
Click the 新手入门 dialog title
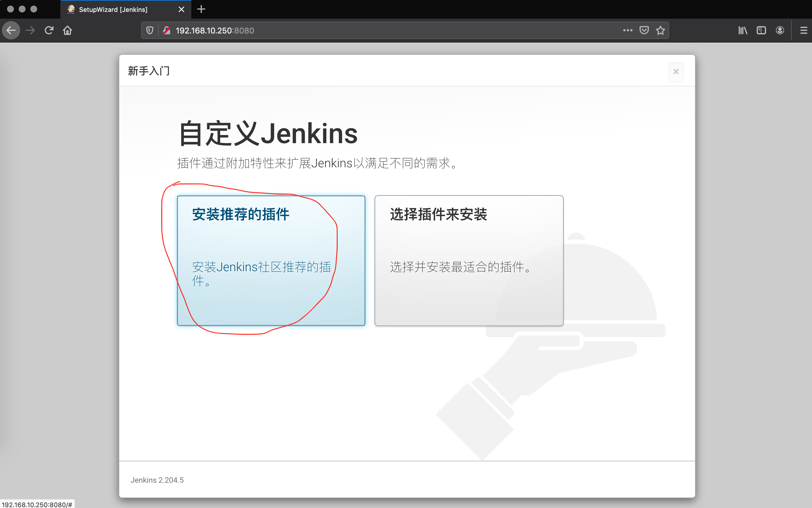[149, 71]
